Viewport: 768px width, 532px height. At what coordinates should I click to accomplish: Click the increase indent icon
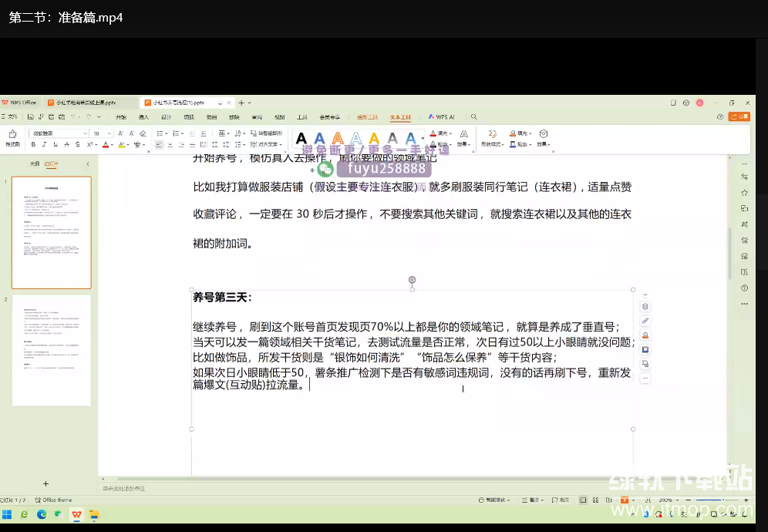[x=204, y=133]
